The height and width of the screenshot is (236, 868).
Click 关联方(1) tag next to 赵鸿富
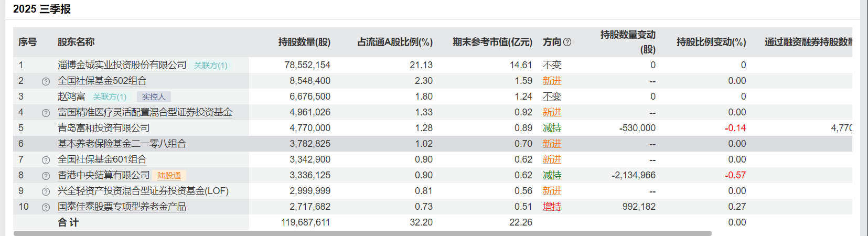tap(110, 97)
